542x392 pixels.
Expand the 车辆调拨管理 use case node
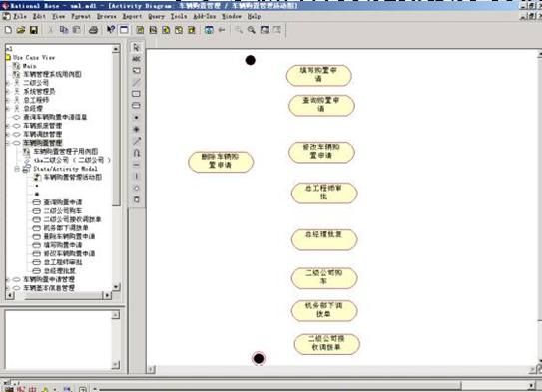8,134
